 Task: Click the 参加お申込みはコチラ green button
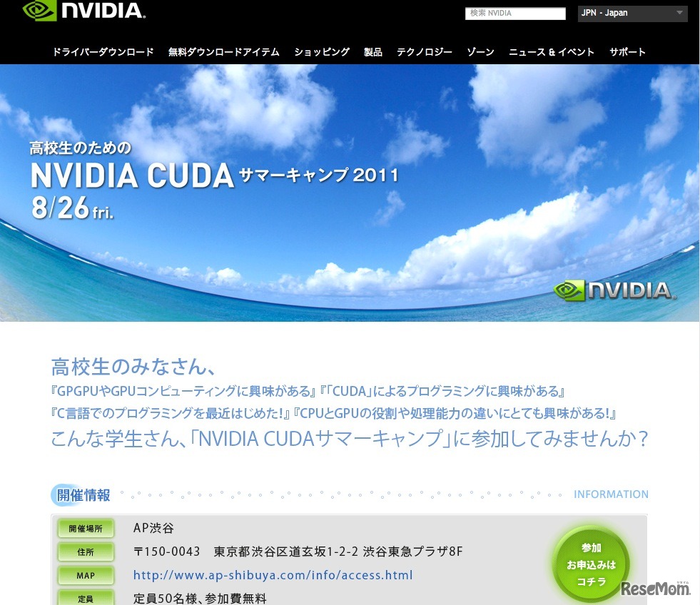coord(590,564)
